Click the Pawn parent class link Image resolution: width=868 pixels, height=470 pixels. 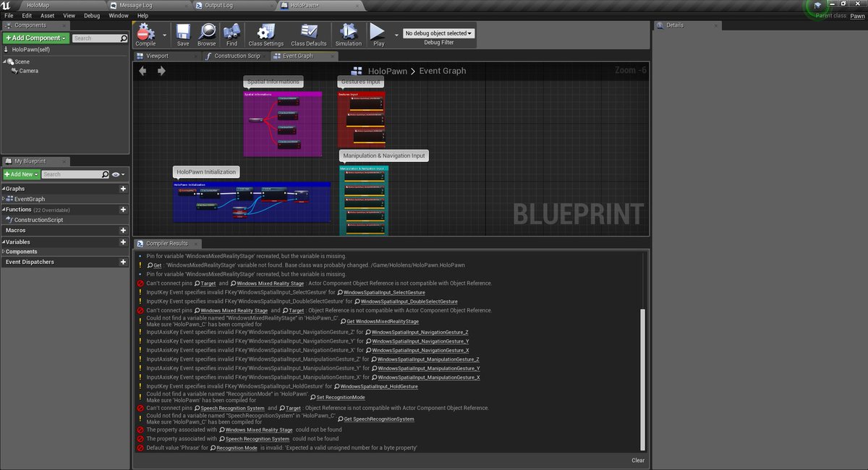click(857, 15)
